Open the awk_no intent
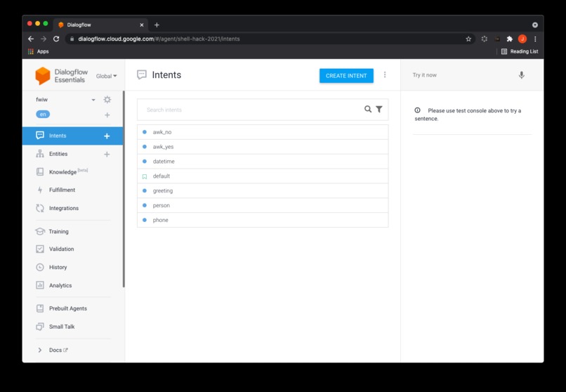The height and width of the screenshot is (392, 566). (x=263, y=132)
